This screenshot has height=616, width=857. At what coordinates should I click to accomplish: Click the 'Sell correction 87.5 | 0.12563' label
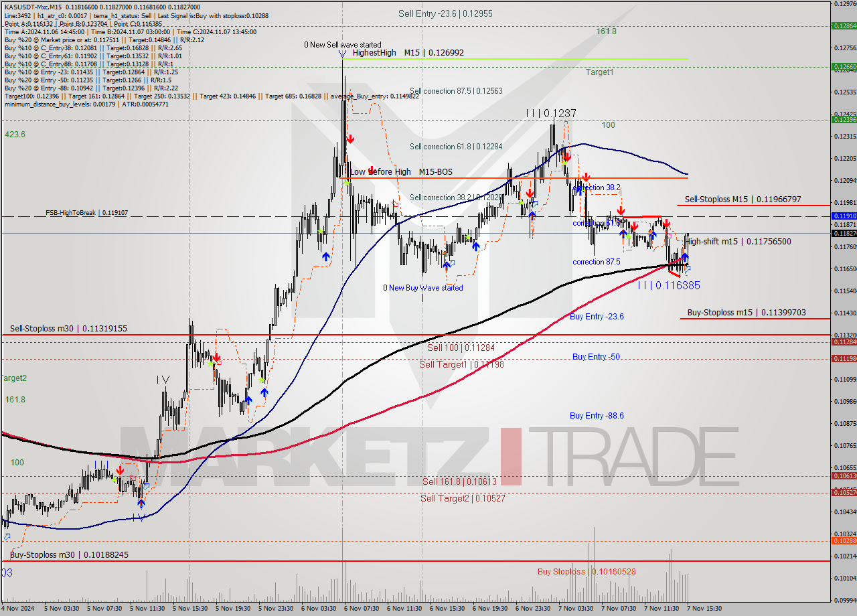(x=456, y=91)
